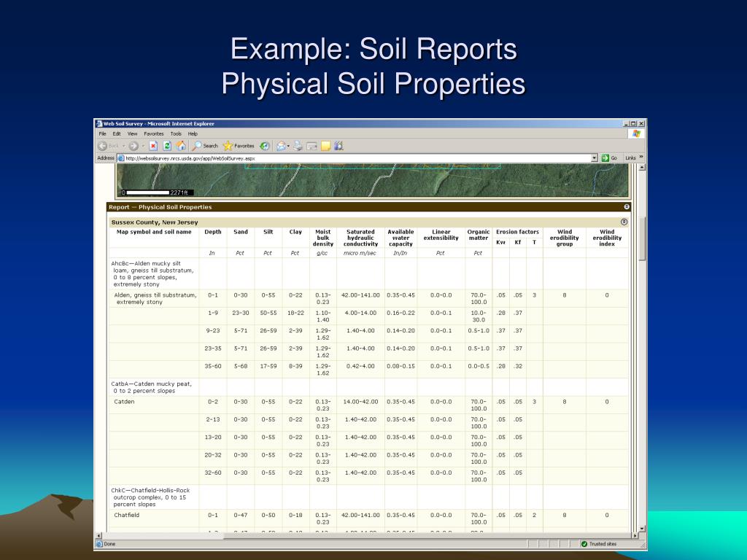
Task: Click the 'Done' status bar text
Action: pos(109,544)
